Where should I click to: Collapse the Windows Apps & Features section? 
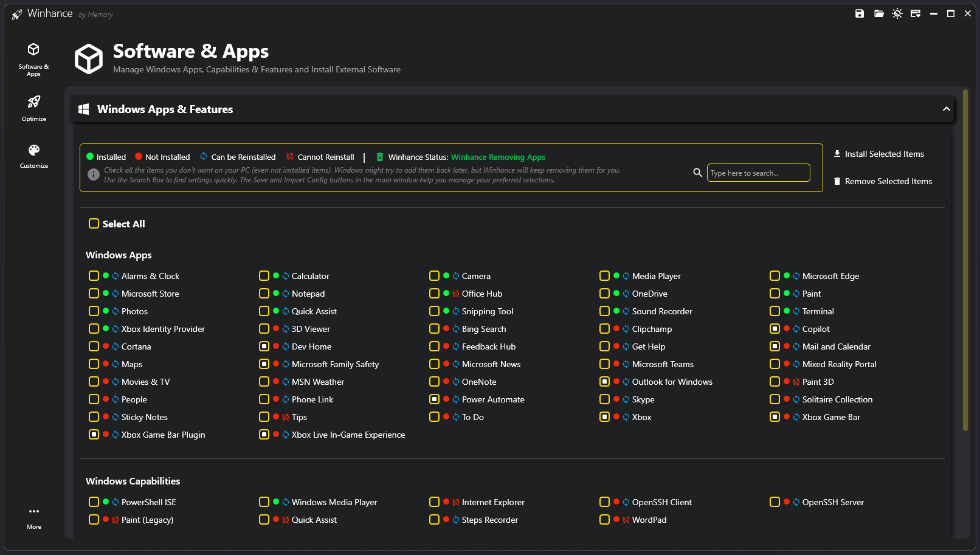(946, 109)
